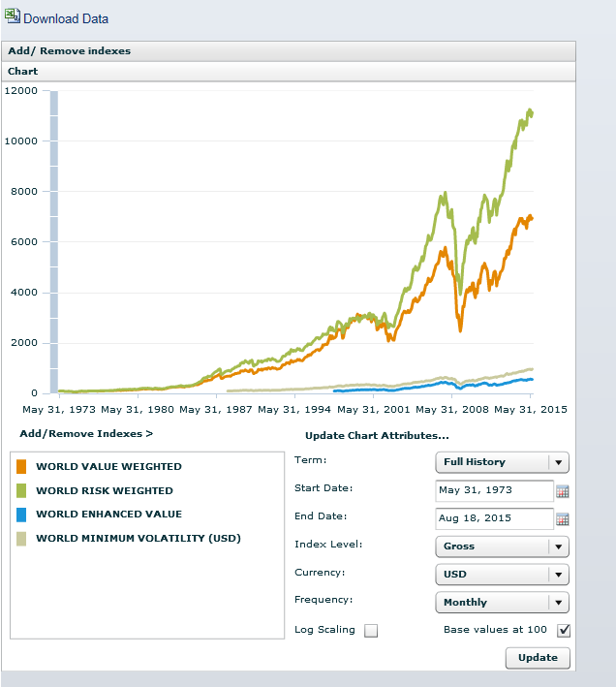Open the Term dropdown showing Full History

(502, 462)
